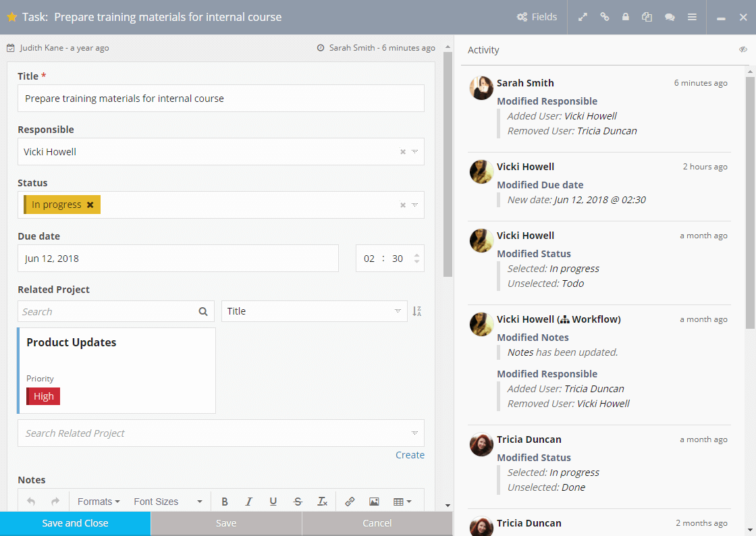Open the hamburger menu in header
This screenshot has width=756, height=536.
[692, 17]
